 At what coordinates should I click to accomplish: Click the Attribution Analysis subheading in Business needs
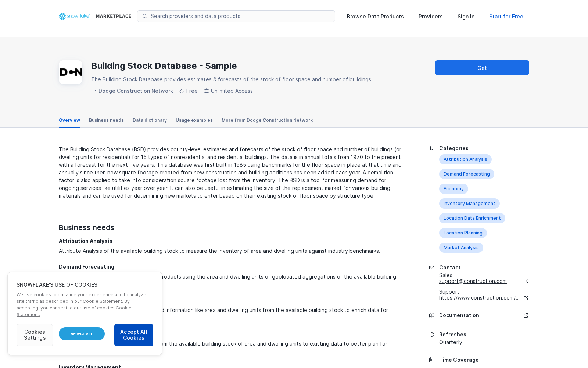pos(86,241)
